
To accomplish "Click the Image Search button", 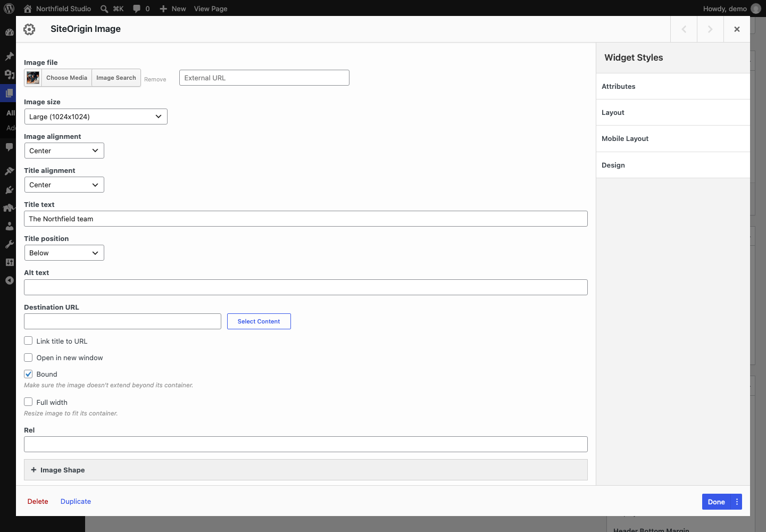I will [x=116, y=78].
